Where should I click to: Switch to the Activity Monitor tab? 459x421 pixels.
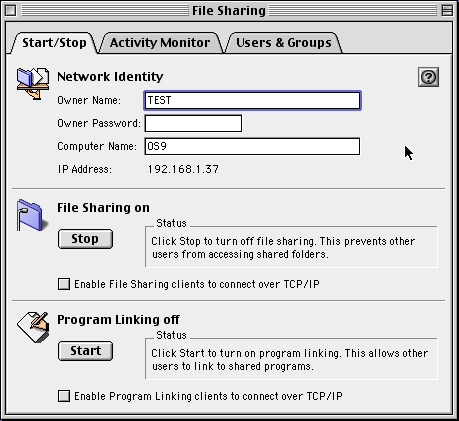point(160,43)
